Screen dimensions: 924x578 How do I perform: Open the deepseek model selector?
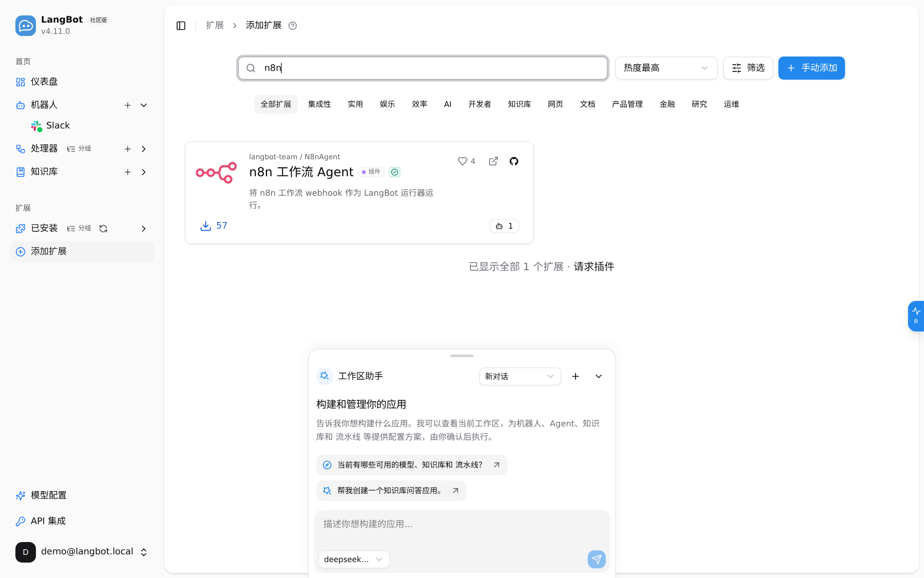click(354, 559)
